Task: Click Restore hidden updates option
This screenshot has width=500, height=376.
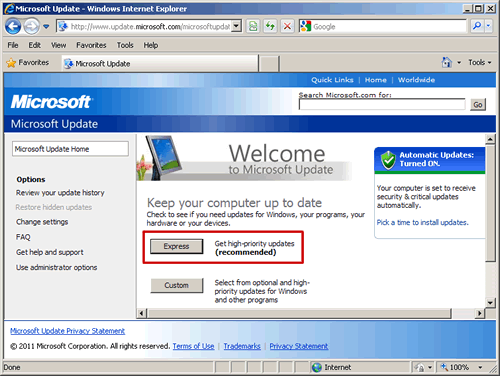Action: coord(54,207)
